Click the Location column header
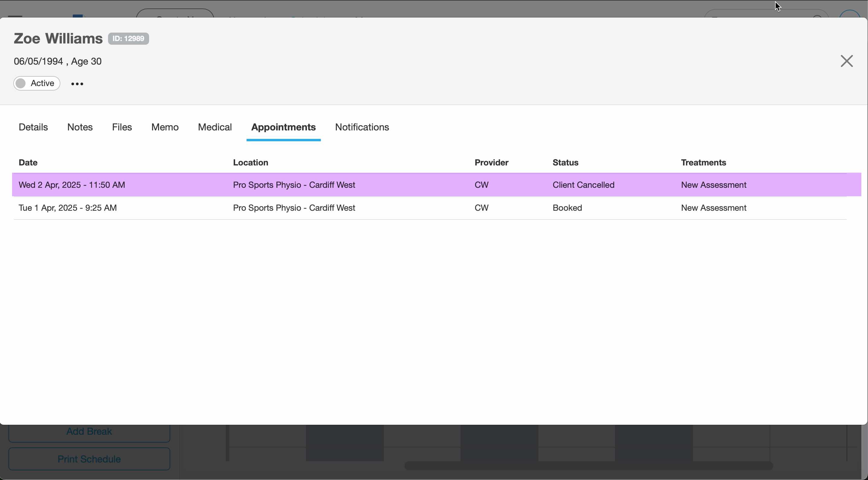The height and width of the screenshot is (480, 868). click(x=251, y=162)
